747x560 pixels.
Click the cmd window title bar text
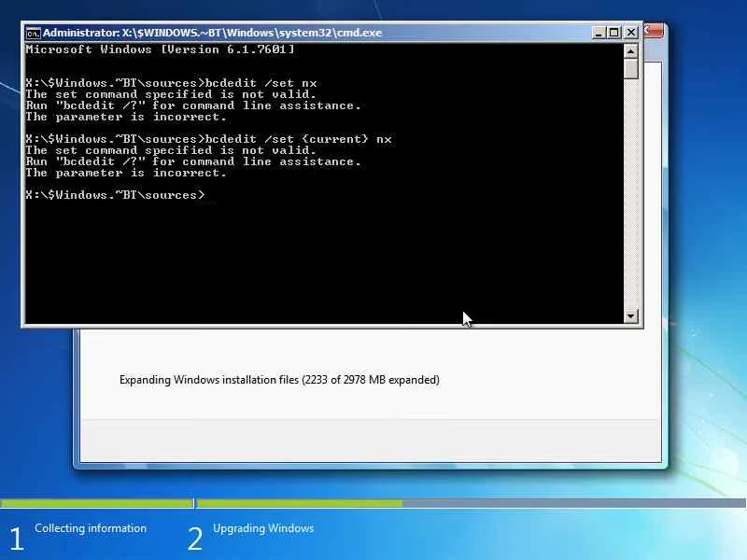point(212,33)
